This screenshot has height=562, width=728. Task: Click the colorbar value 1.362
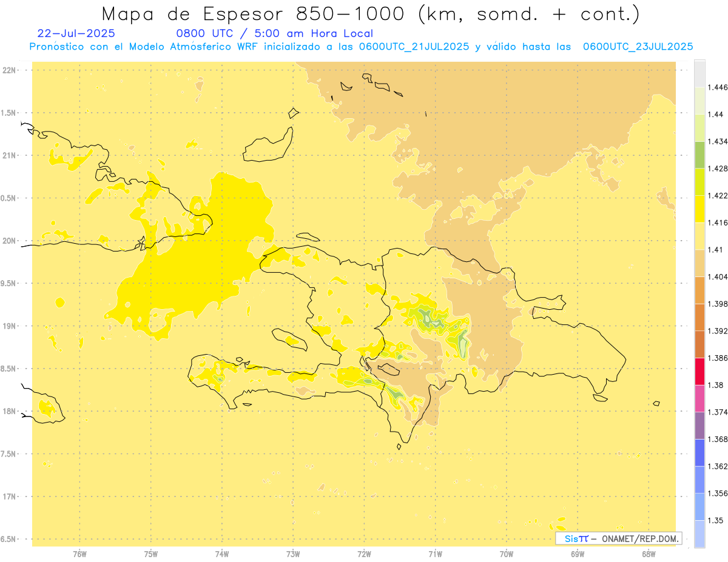pyautogui.click(x=719, y=466)
